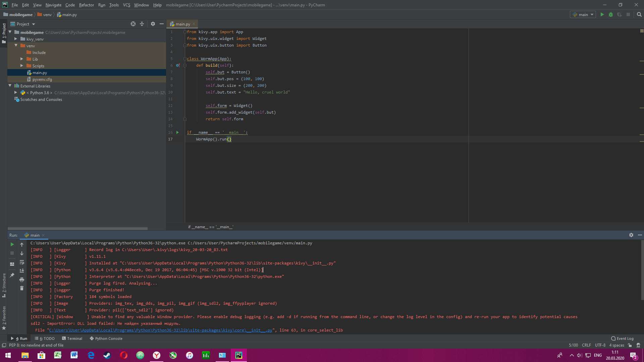Hide the Project panel with the minus icon
Screen dimensions: 644x362
tap(161, 24)
